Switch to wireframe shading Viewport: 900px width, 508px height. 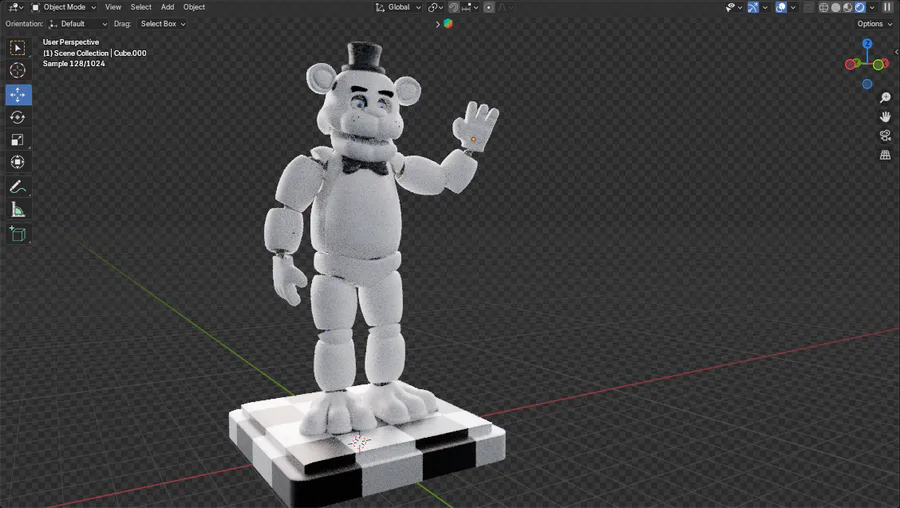pos(824,7)
